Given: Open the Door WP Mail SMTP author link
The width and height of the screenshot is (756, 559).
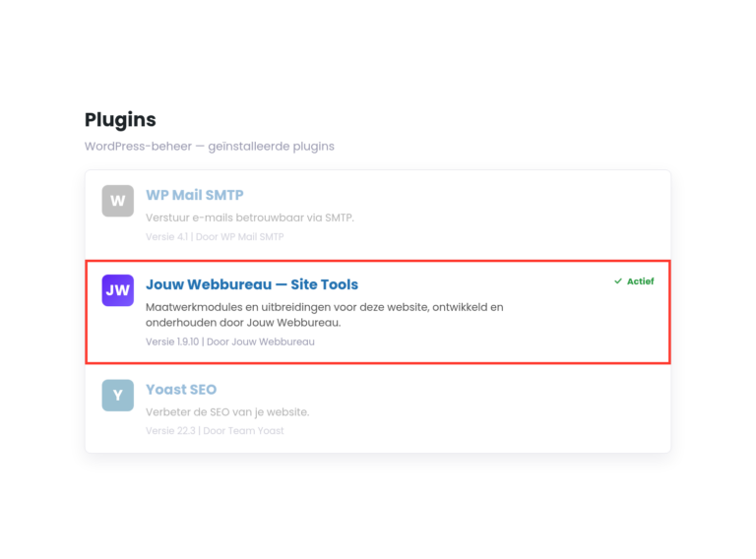Looking at the screenshot, I should [239, 237].
